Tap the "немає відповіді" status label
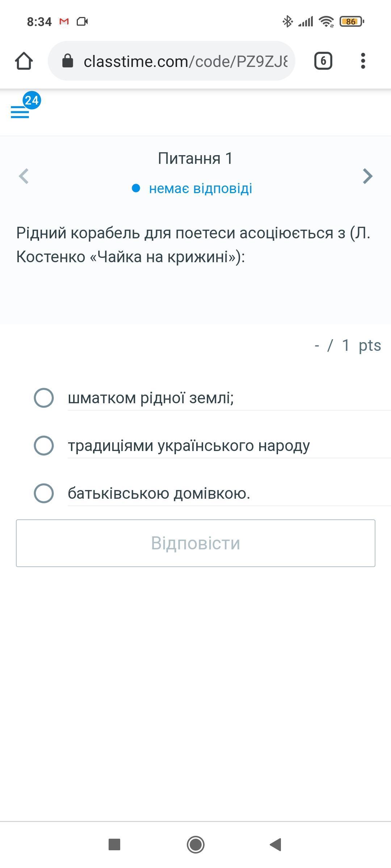The height and width of the screenshot is (868, 391). click(x=200, y=188)
